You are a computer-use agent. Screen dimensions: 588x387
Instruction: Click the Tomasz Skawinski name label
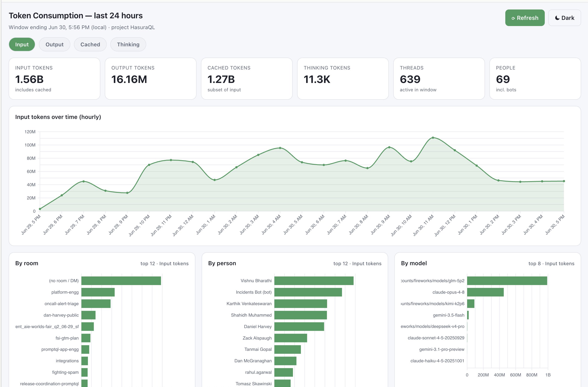(253, 383)
